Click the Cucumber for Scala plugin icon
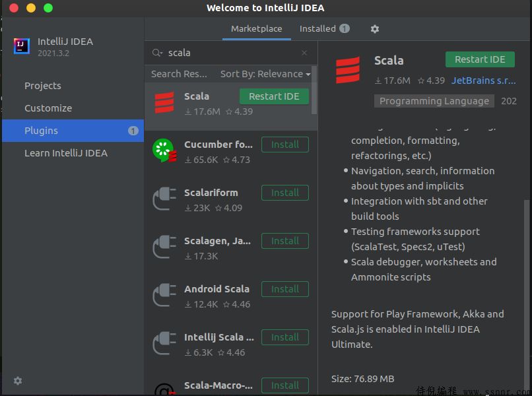The image size is (532, 396). 164,150
